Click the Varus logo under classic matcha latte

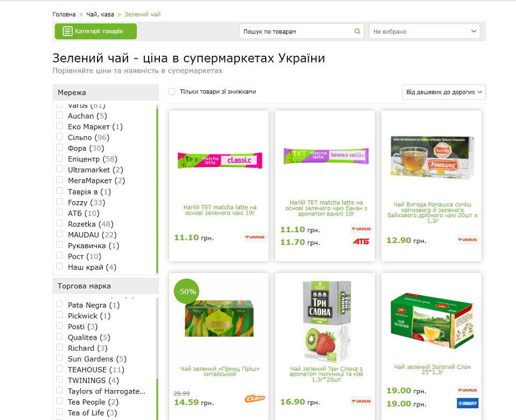[255, 237]
